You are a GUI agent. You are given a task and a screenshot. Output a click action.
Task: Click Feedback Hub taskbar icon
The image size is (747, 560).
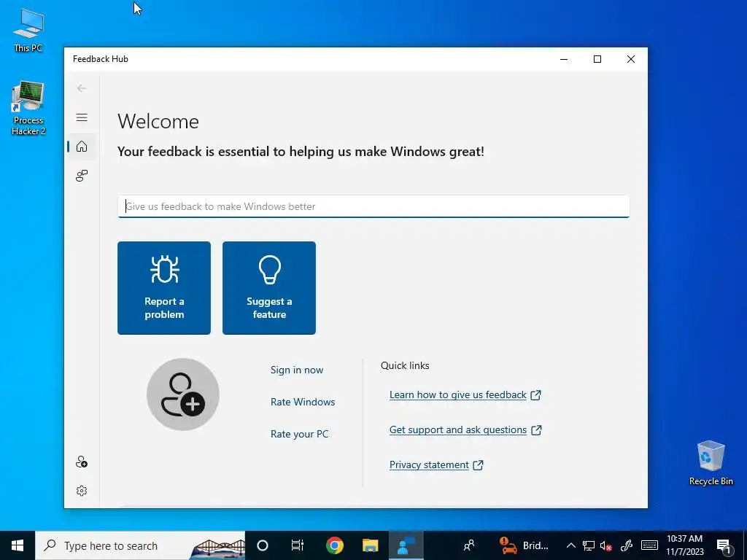pos(406,545)
